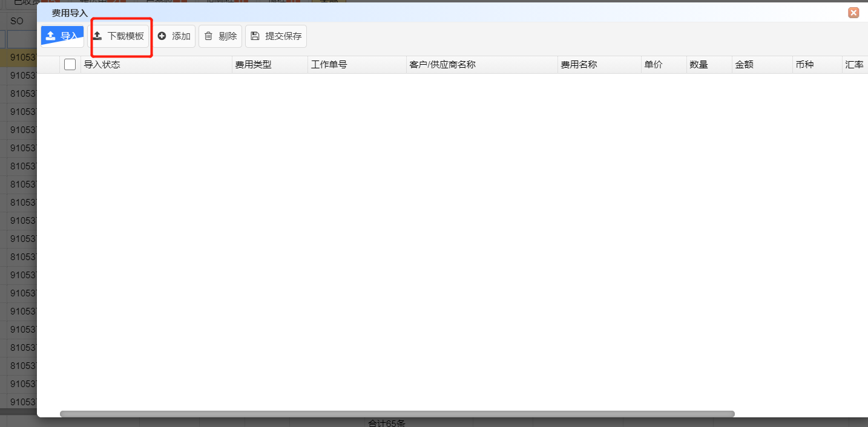Click the 单价 column header

click(x=664, y=65)
